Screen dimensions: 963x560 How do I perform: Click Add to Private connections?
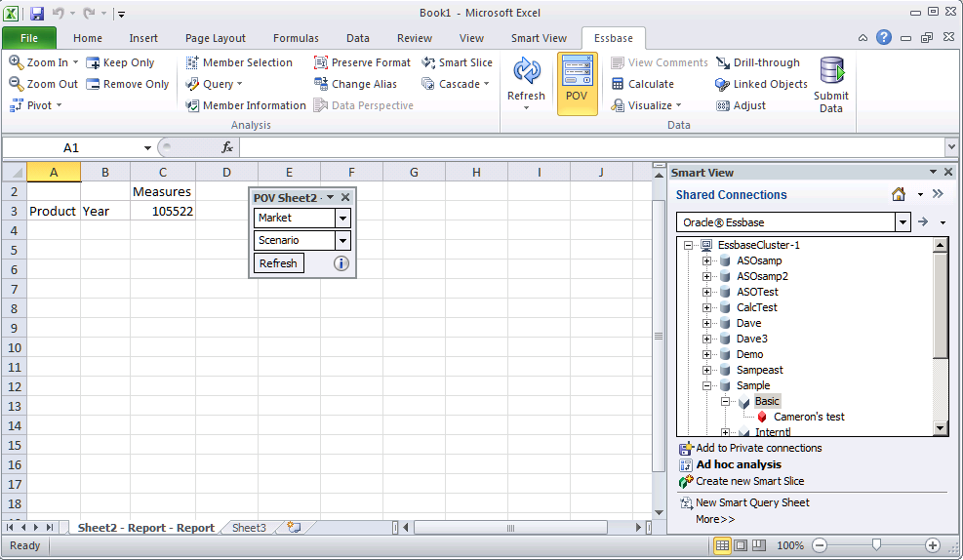[x=750, y=448]
